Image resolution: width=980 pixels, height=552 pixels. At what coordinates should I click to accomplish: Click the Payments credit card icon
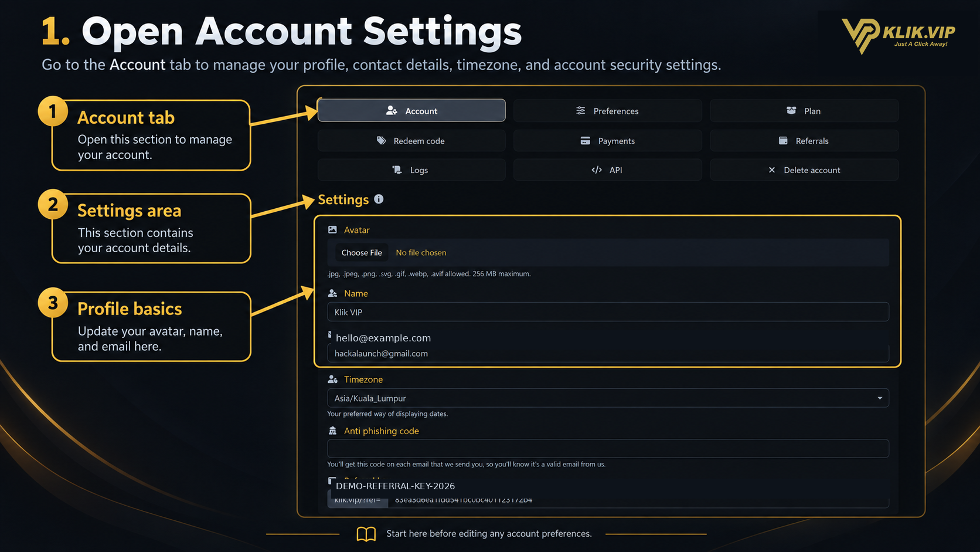tap(585, 140)
